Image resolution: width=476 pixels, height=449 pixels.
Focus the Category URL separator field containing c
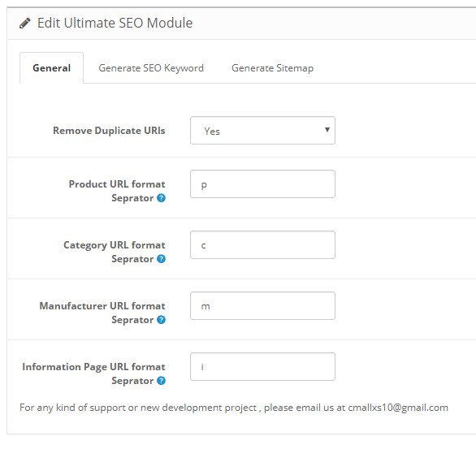pos(262,245)
